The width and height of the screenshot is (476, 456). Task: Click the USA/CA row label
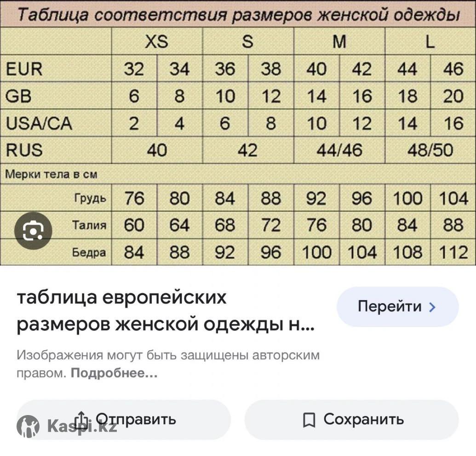[39, 123]
